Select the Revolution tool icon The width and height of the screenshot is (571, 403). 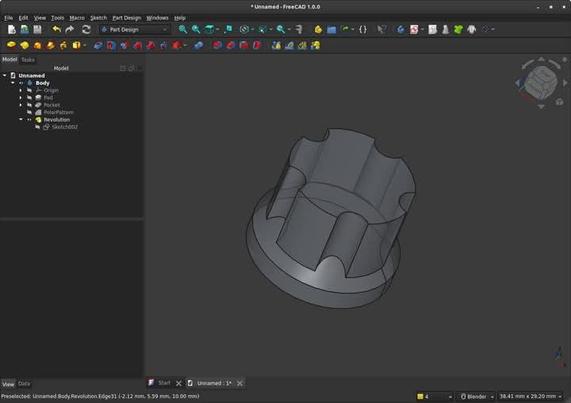coord(24,45)
